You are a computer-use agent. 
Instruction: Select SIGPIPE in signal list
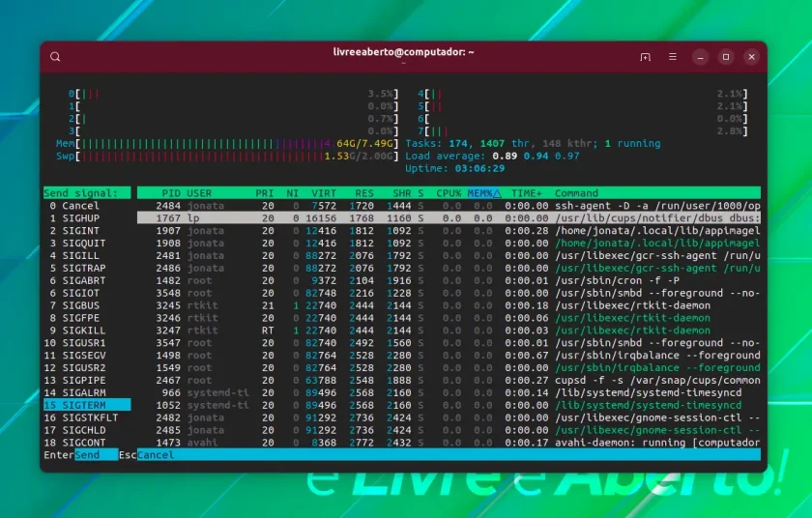[87, 381]
